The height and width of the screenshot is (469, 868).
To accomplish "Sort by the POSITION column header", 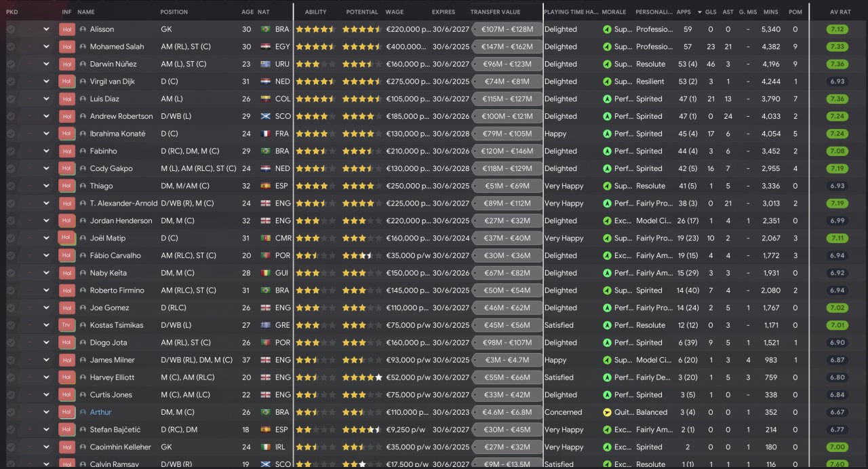I will click(x=174, y=12).
